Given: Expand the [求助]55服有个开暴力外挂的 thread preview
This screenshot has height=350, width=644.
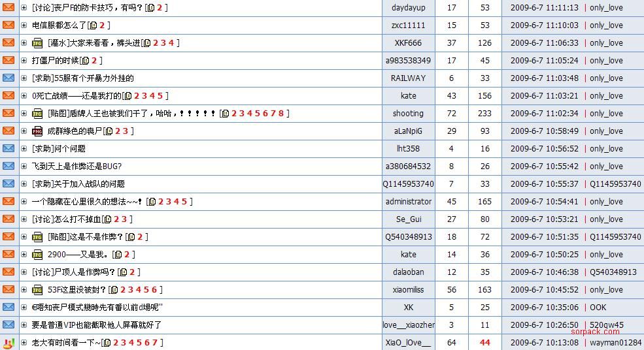Looking at the screenshot, I should tap(24, 78).
